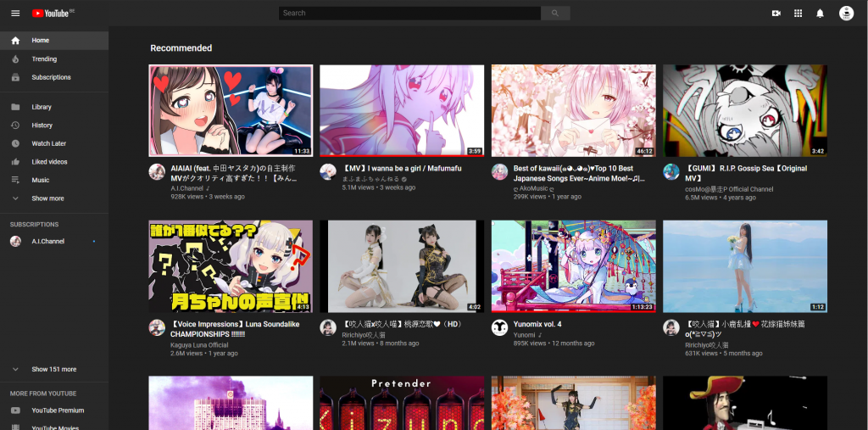Click the Trending flame icon
Screen dimensions: 868x430
(15, 59)
